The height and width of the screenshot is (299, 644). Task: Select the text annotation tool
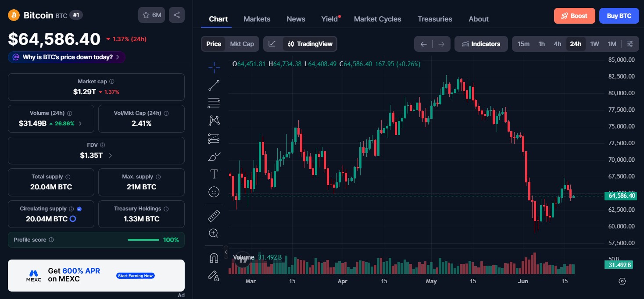[214, 174]
